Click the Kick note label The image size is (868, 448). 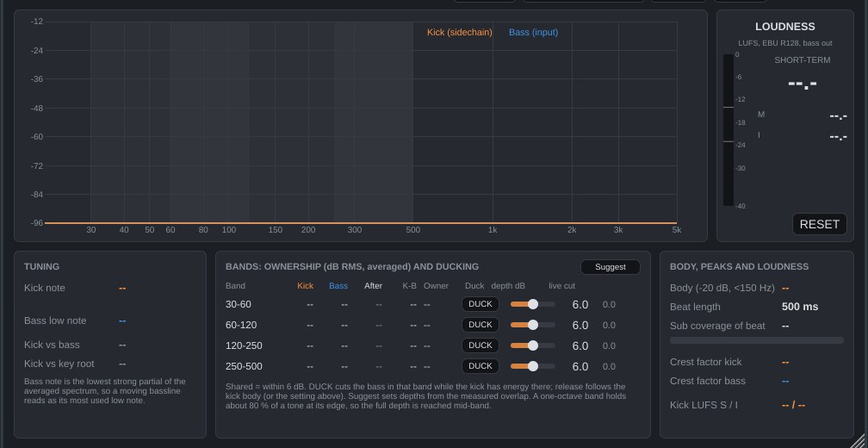click(x=44, y=288)
